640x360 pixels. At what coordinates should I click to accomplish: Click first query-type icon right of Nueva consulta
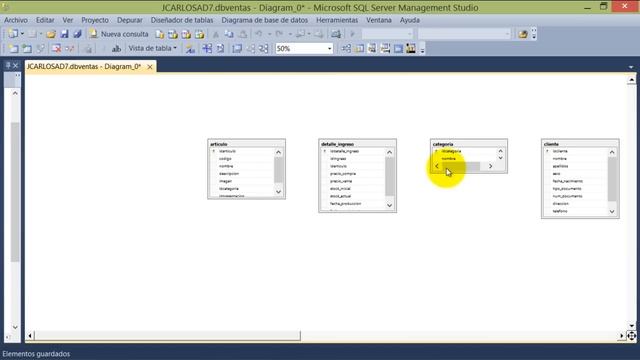160,34
